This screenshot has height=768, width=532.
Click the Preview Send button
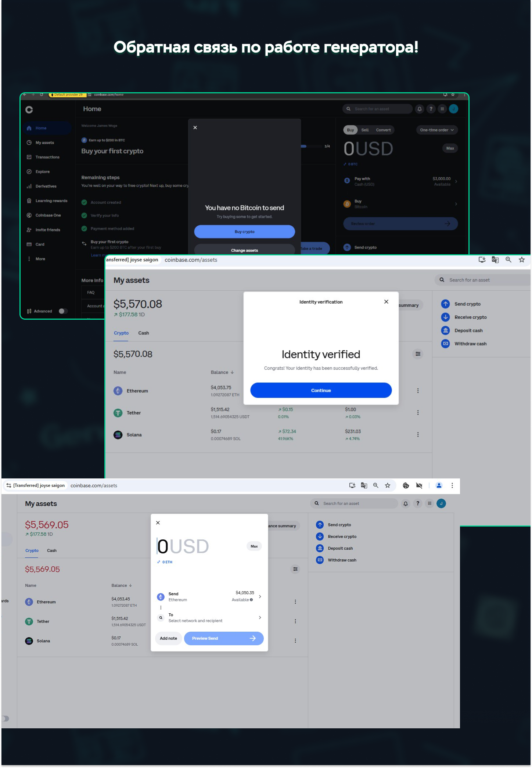[223, 638]
